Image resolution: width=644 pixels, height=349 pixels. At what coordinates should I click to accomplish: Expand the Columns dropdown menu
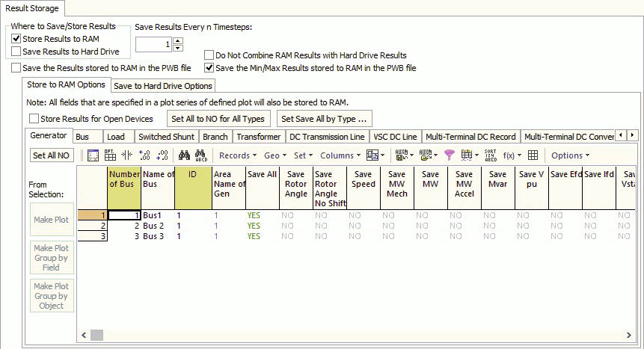[339, 155]
